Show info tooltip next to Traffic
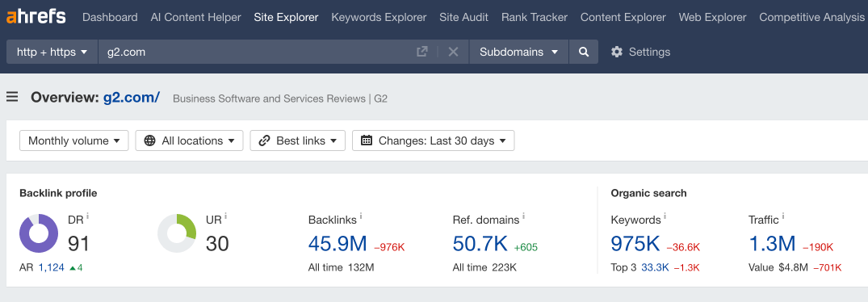 [x=783, y=216]
